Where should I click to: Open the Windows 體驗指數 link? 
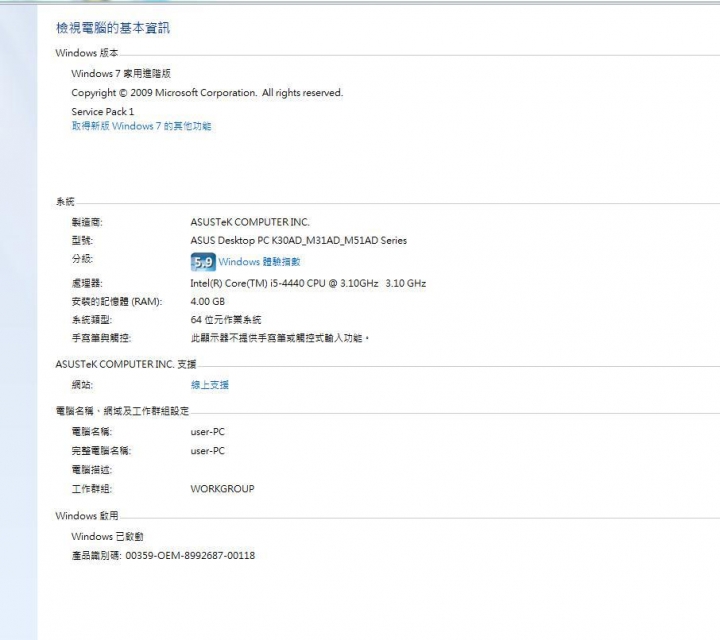click(x=259, y=262)
